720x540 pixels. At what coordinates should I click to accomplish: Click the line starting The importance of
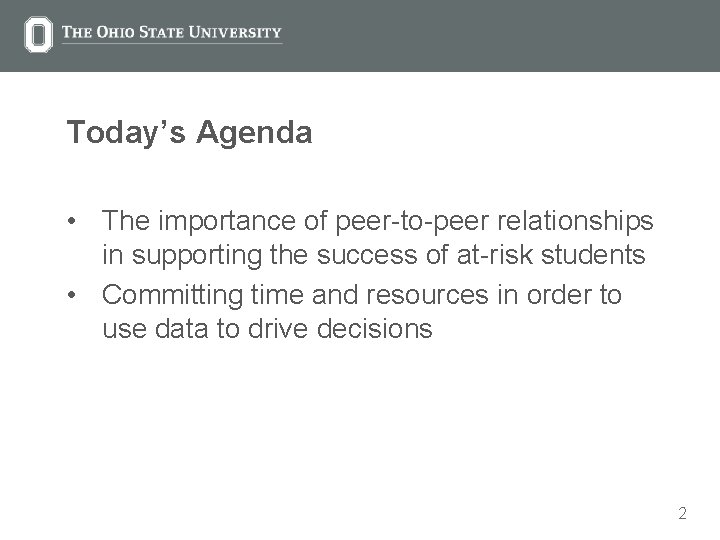click(378, 218)
